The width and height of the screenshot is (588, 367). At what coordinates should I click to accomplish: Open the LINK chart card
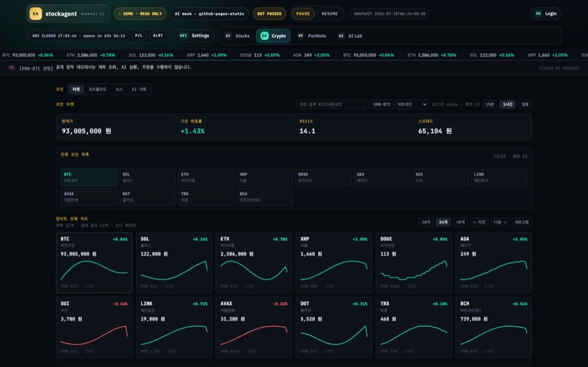pyautogui.click(x=174, y=328)
